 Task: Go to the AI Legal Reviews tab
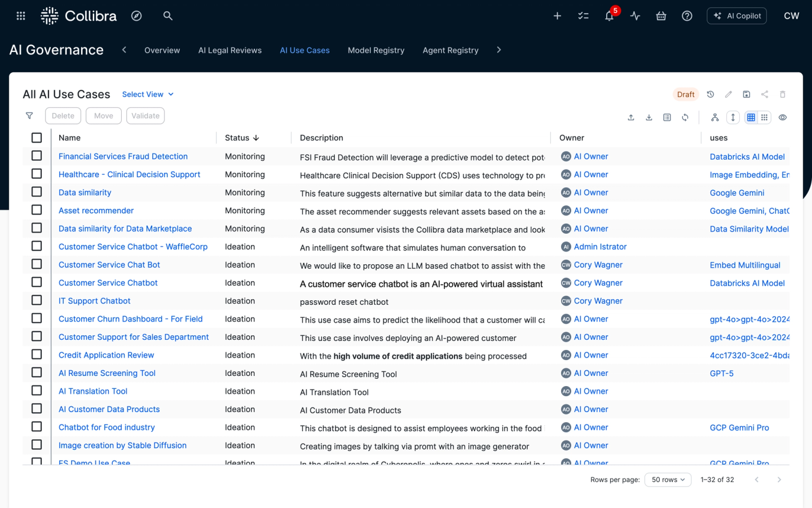click(230, 50)
